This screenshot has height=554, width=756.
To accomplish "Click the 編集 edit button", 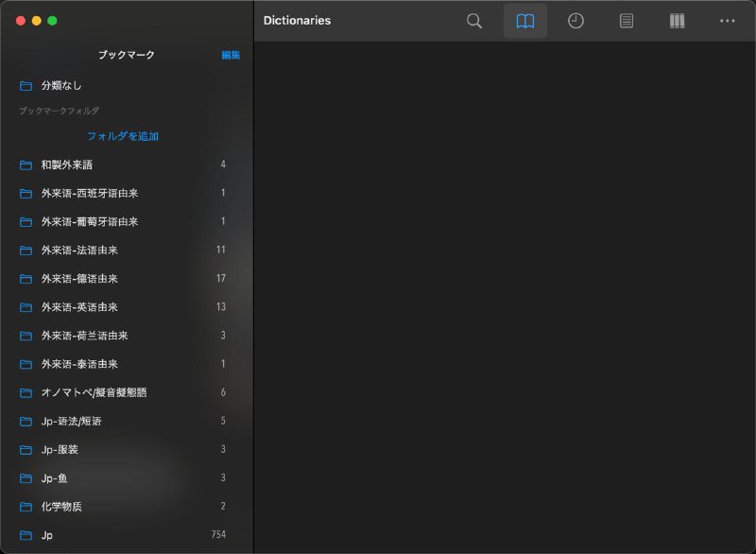I will (x=231, y=55).
